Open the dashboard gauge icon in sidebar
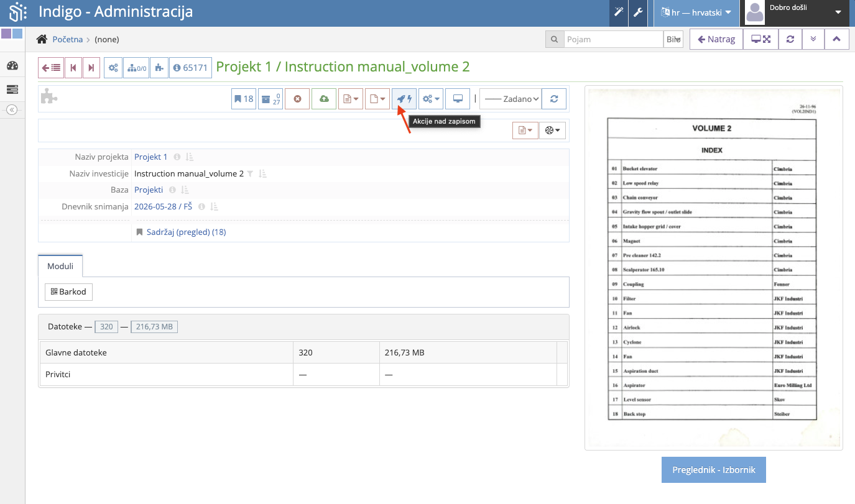 pyautogui.click(x=12, y=66)
